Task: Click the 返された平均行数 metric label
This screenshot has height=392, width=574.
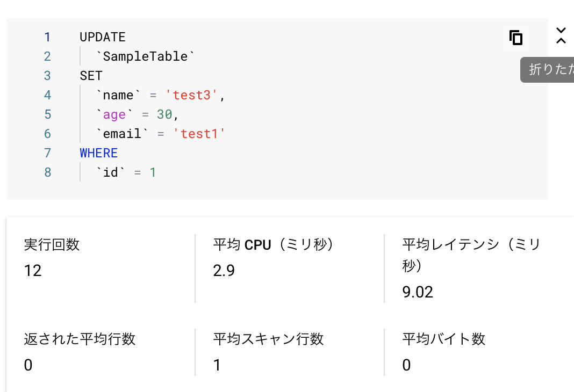Action: 80,339
